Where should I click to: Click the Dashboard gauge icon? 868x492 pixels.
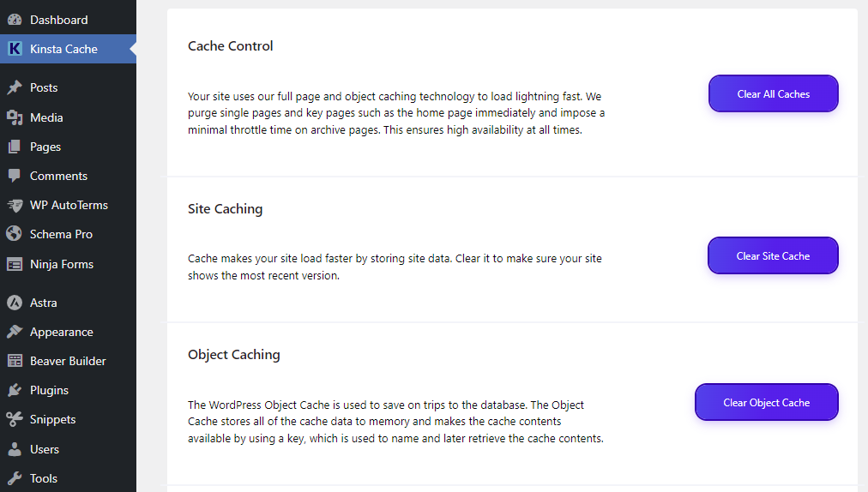(15, 20)
